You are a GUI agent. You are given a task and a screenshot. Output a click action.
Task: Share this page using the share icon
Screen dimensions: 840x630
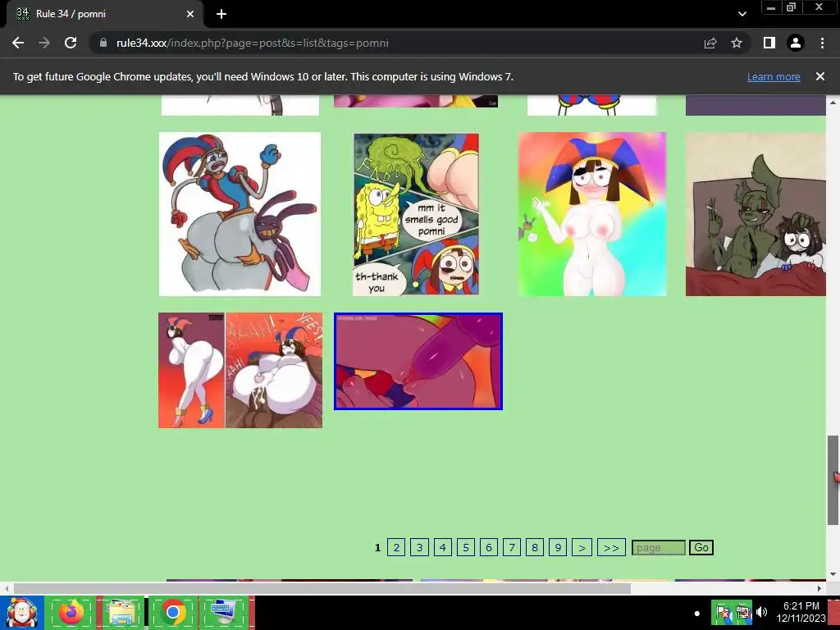point(710,43)
